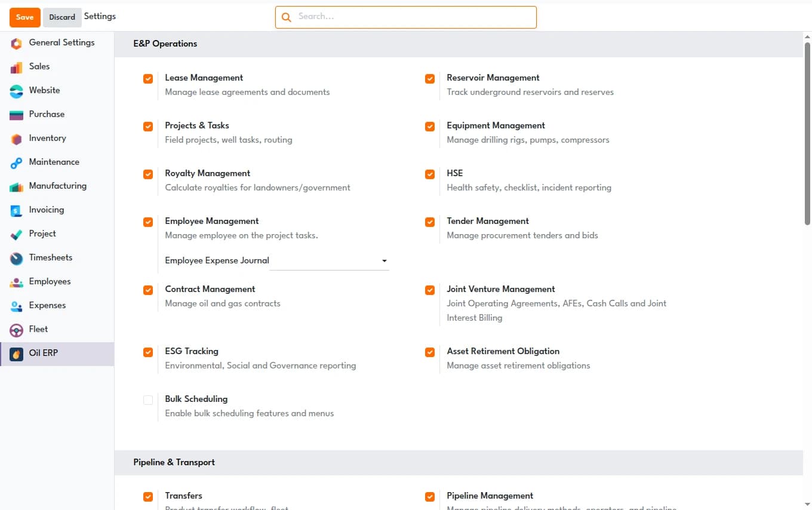Uncheck the Transfers checkbox
The height and width of the screenshot is (510, 812).
click(x=148, y=497)
